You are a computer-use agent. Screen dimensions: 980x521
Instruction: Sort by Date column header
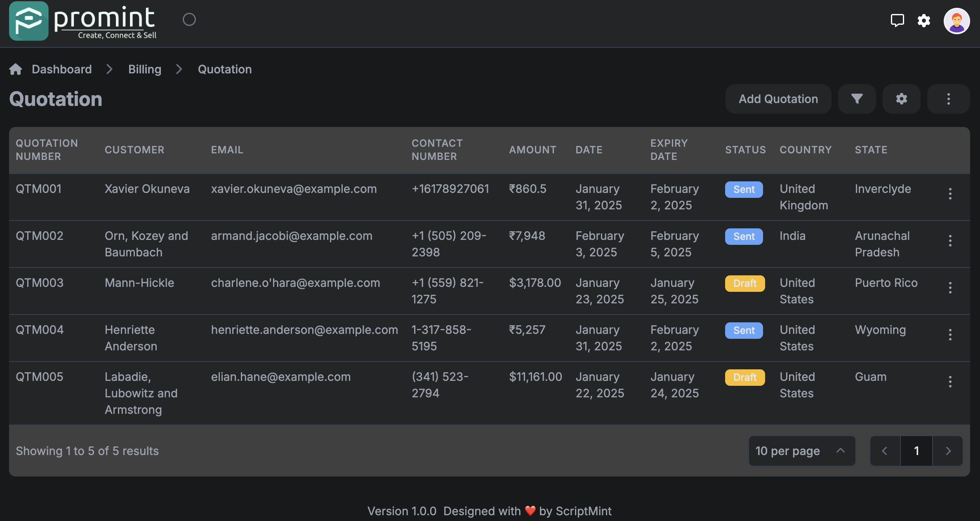(x=589, y=150)
